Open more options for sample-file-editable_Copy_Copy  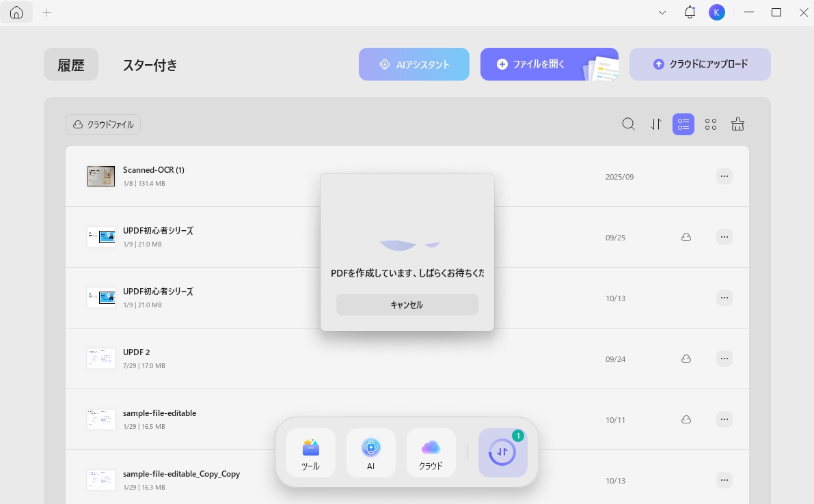[x=724, y=480]
